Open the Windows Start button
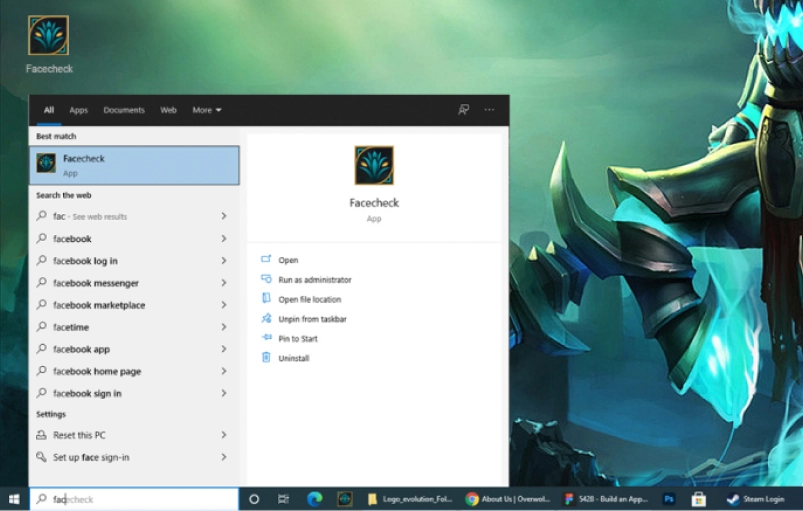The width and height of the screenshot is (803, 511). 14,499
